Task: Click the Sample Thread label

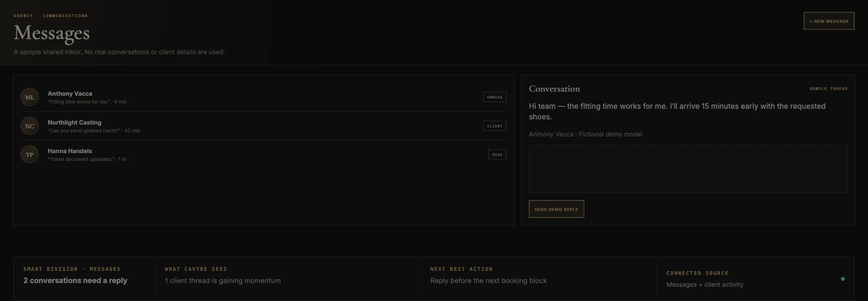Action: (829, 88)
